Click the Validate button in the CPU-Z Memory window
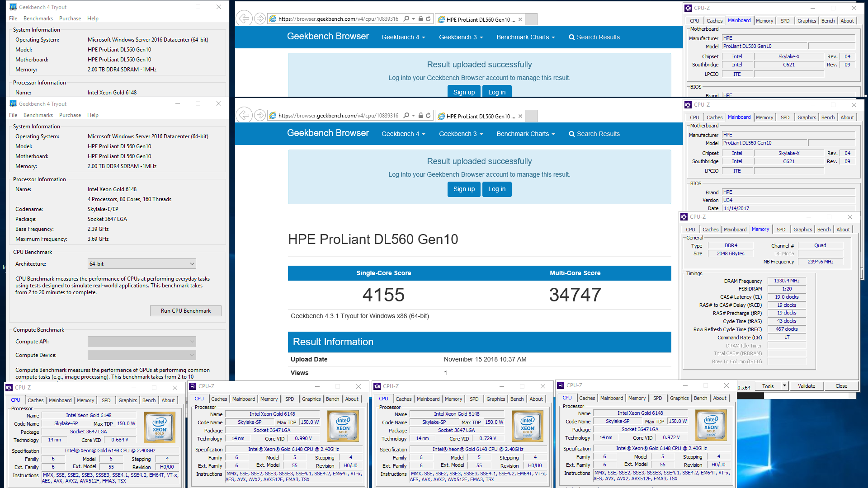Screen dimensions: 868x488 coord(807,386)
